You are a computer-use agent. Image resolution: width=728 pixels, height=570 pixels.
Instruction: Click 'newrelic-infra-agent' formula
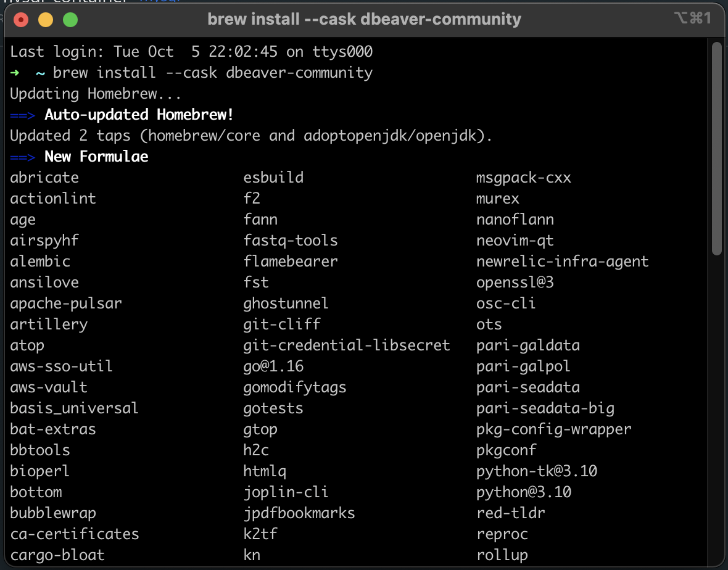pyautogui.click(x=562, y=262)
